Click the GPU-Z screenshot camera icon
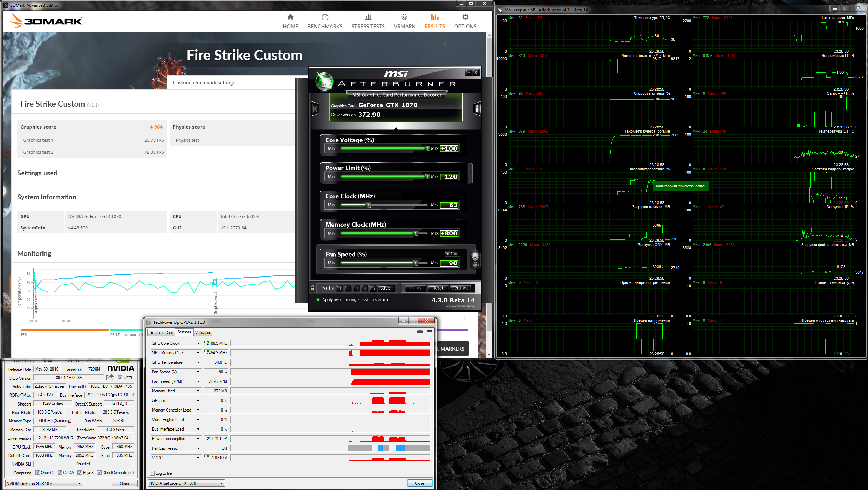 click(x=419, y=332)
